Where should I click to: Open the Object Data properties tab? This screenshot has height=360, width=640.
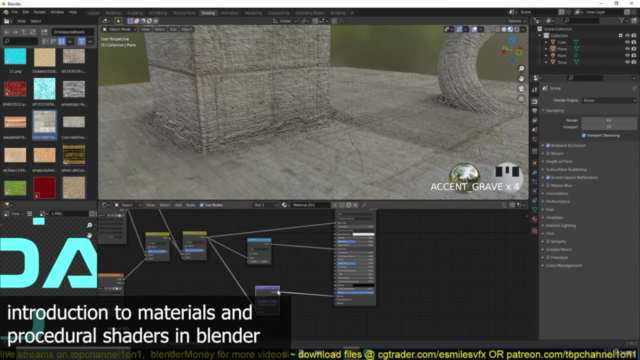coord(535,209)
